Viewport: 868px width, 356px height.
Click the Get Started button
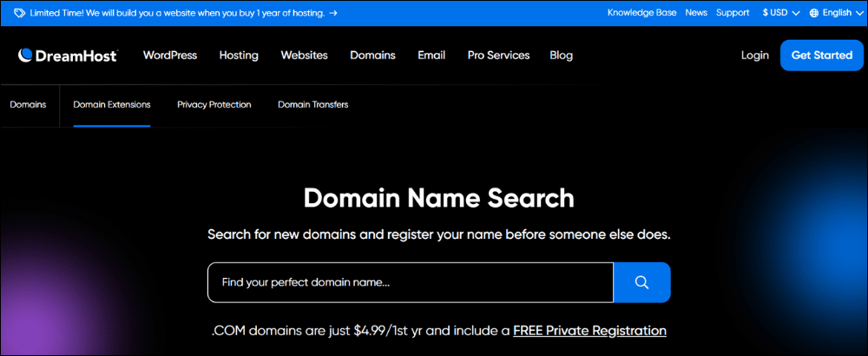(x=821, y=56)
